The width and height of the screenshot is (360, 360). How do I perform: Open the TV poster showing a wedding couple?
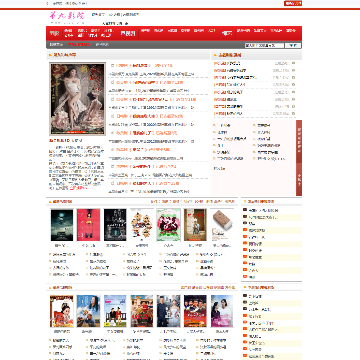click(x=168, y=311)
